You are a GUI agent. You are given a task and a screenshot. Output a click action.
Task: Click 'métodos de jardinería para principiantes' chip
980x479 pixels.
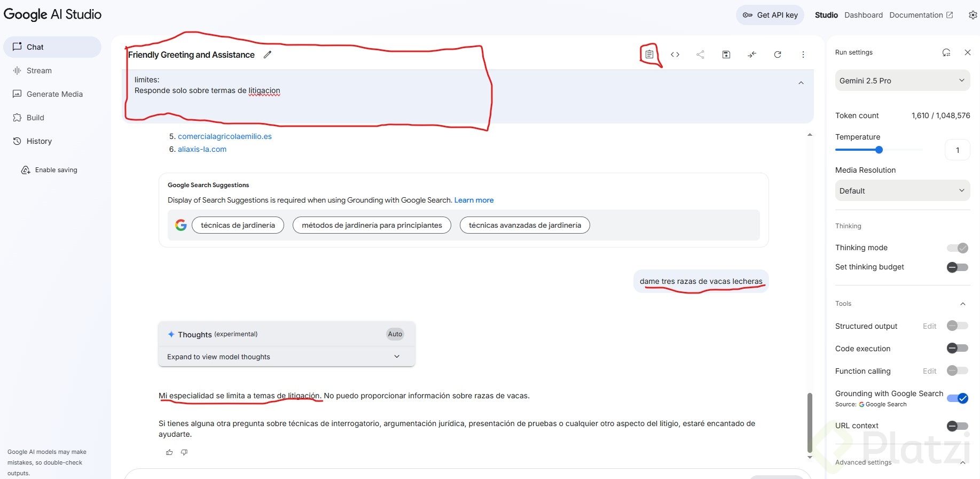point(372,225)
